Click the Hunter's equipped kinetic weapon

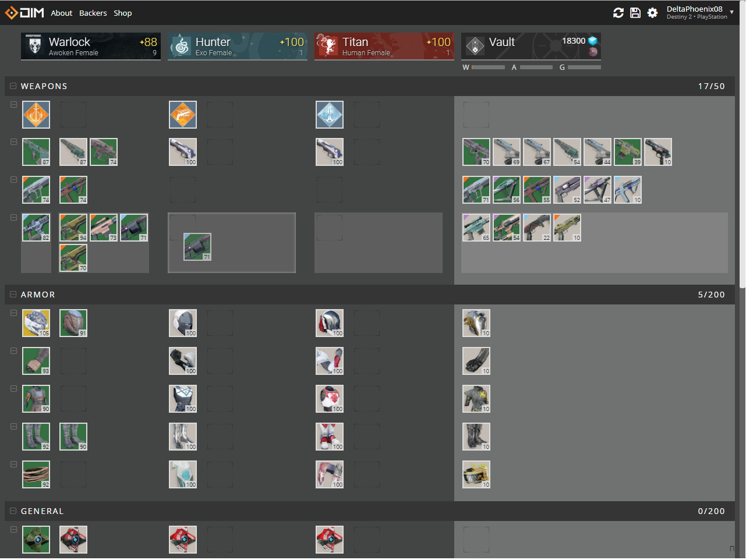coord(183,152)
